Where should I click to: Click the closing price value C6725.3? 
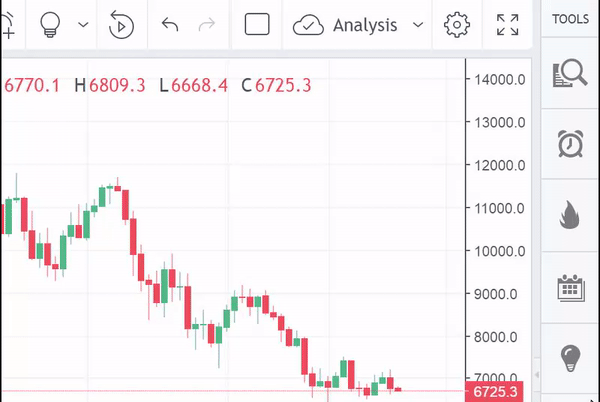276,86
